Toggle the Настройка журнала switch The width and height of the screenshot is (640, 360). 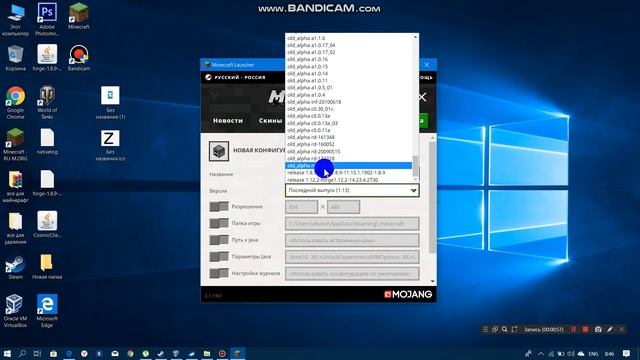coord(219,273)
